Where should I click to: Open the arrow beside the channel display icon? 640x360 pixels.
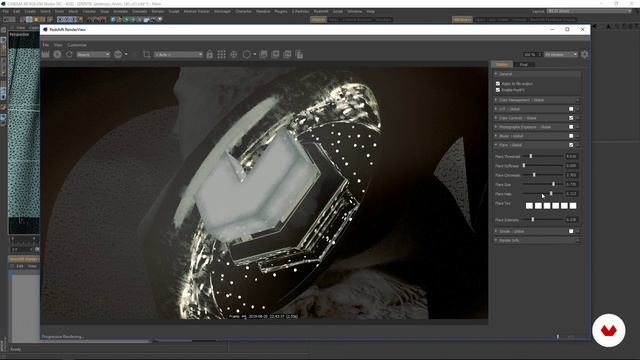point(126,54)
